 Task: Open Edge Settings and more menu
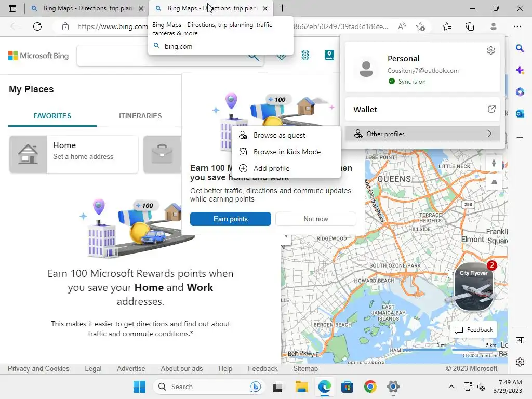point(517,26)
